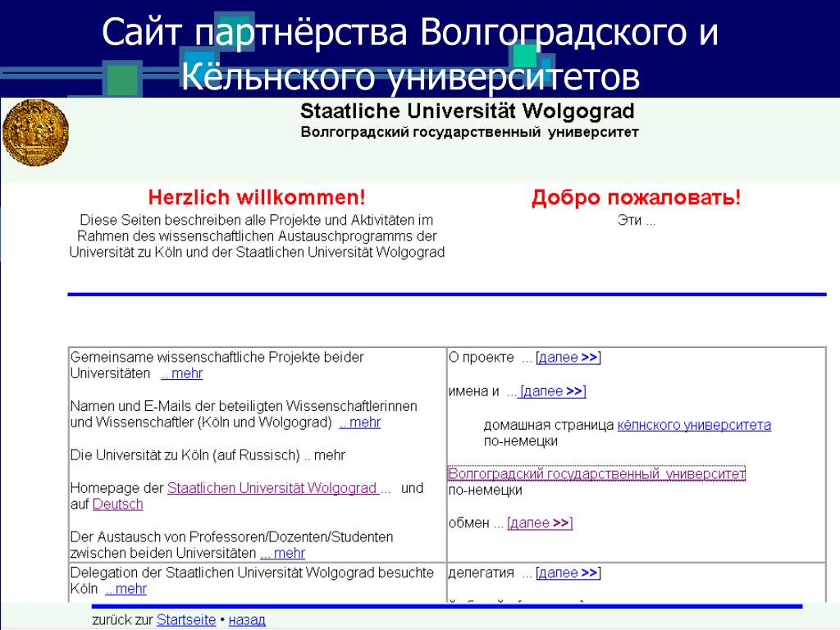This screenshot has width=840, height=630.
Task: Select the 'Herzlich willkommen!' heading
Action: pyautogui.click(x=257, y=198)
